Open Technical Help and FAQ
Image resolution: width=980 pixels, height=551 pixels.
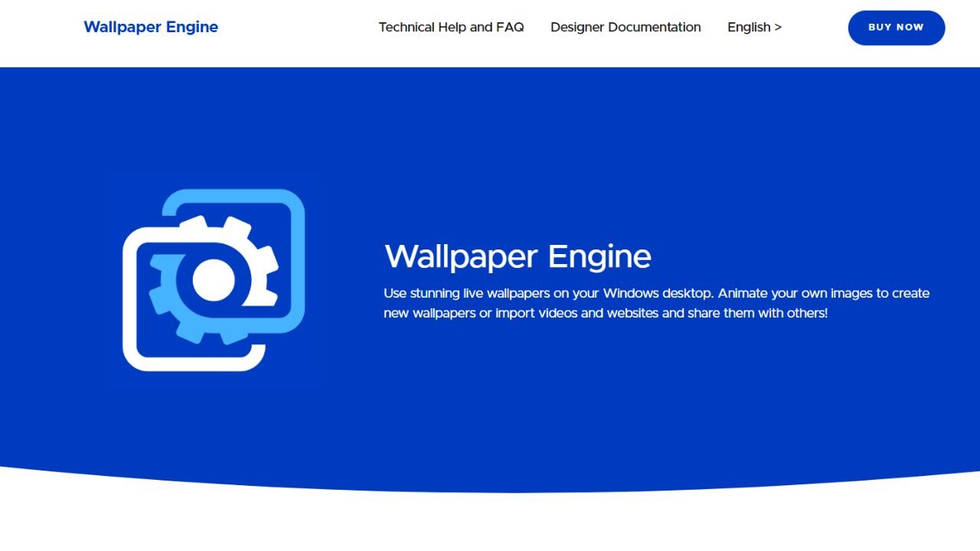point(451,27)
